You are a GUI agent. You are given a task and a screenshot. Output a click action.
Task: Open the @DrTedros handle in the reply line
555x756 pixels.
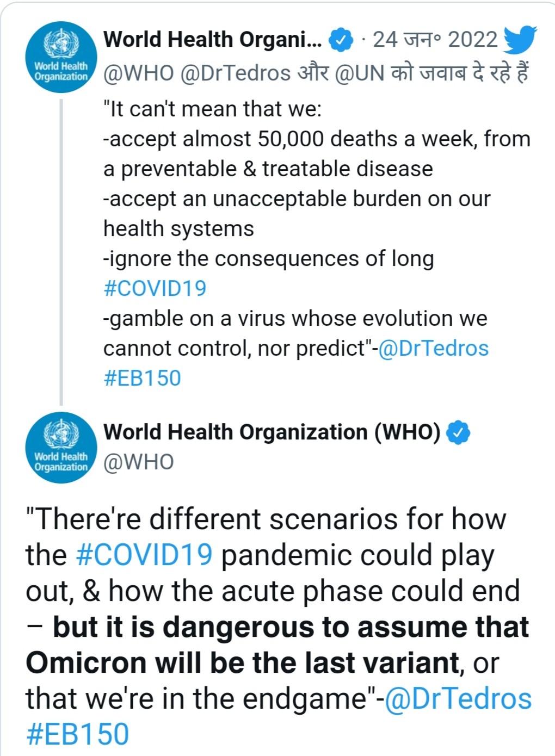coord(235,73)
